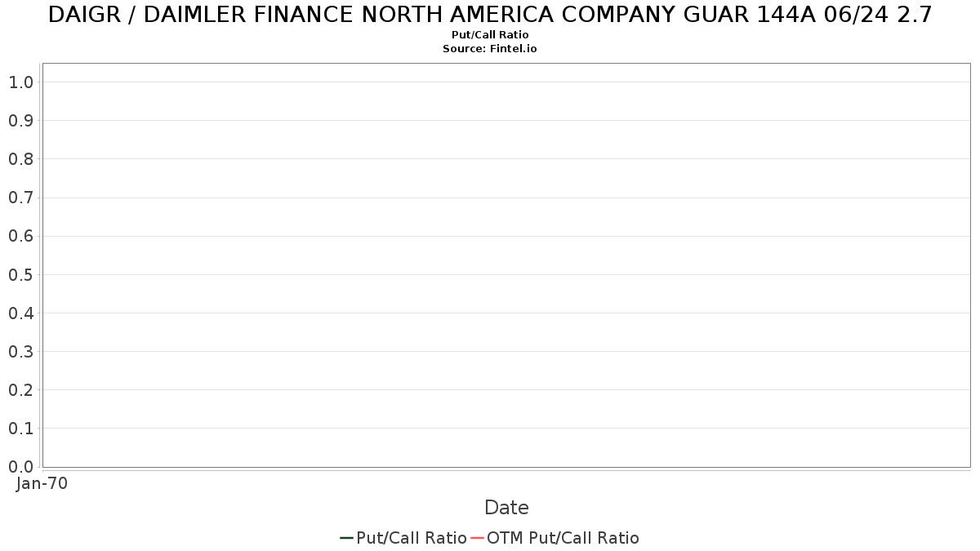Click the 0.8 y-axis tick label
The width and height of the screenshot is (980, 551).
[x=20, y=159]
